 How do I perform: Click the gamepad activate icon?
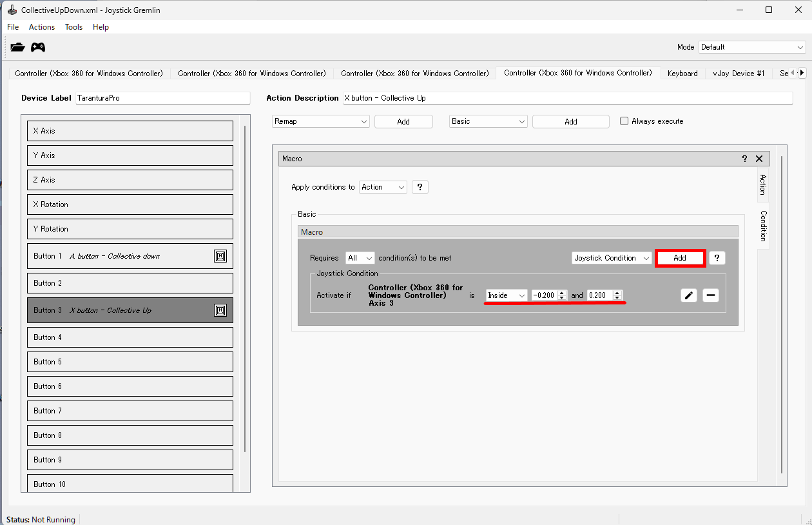(x=38, y=47)
